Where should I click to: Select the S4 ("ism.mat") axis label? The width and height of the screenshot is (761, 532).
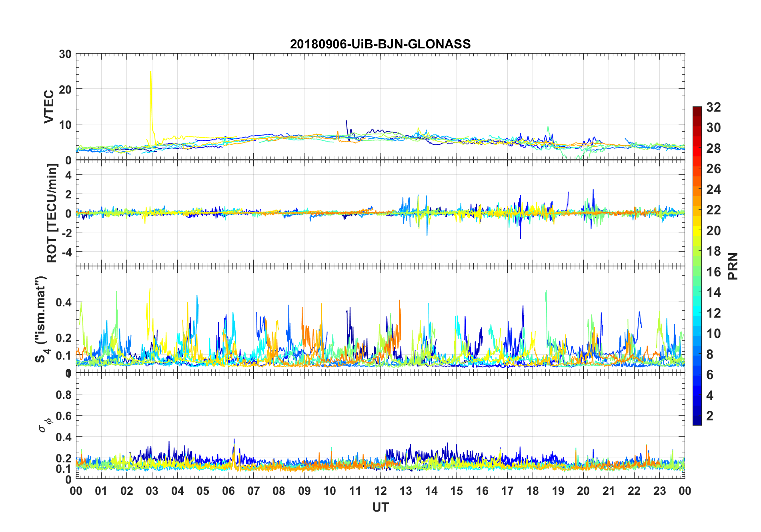point(41,319)
